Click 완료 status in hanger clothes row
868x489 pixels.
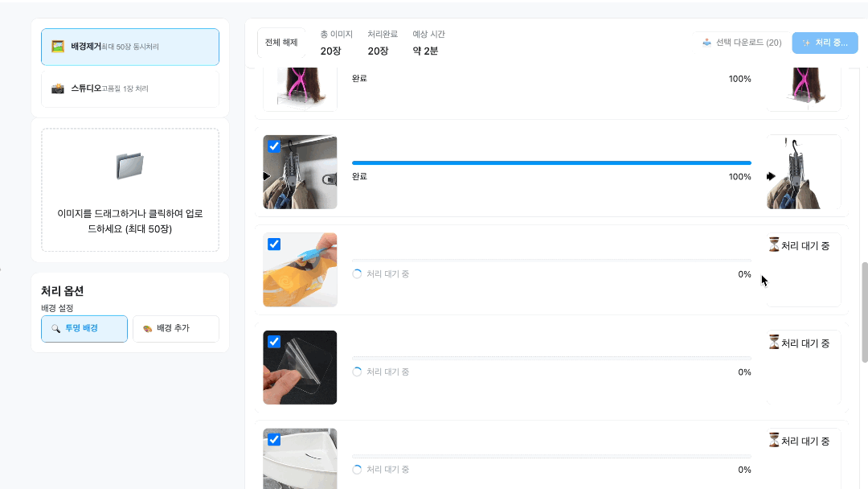pos(359,177)
